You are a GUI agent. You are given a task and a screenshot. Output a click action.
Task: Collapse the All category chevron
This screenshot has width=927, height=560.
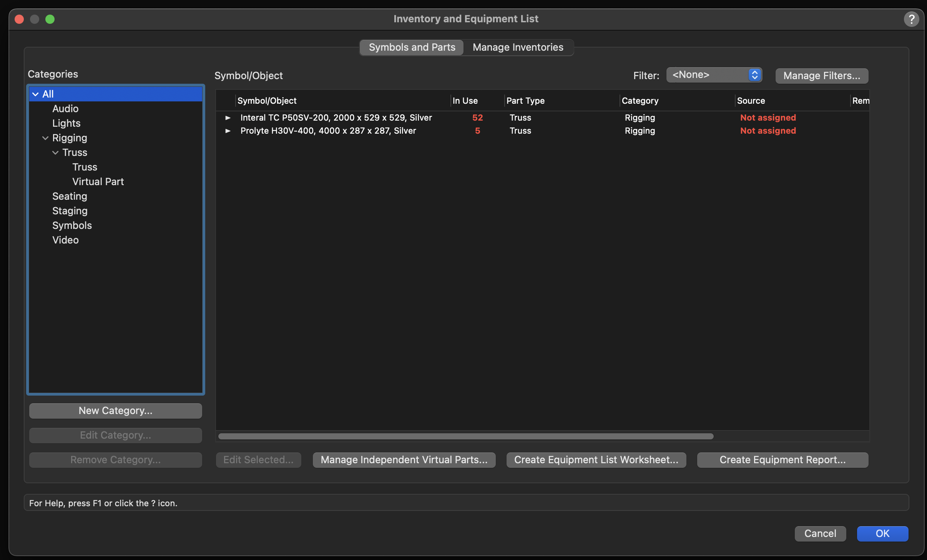35,94
